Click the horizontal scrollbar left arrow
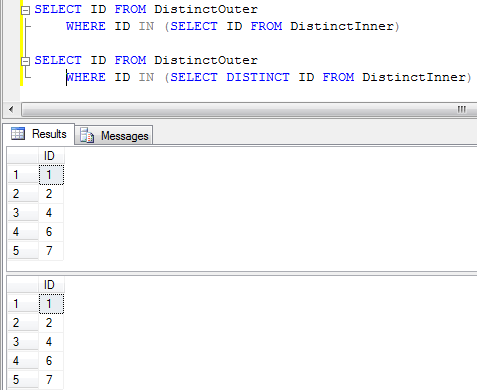Viewport: 477px width, 390px height. (11, 109)
